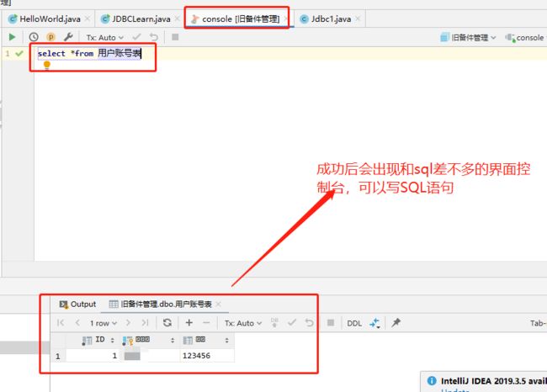Go to previous page of results
This screenshot has width=547, height=392.
77,323
